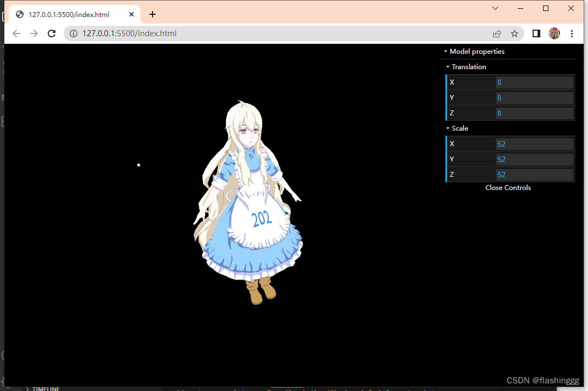The image size is (588, 391).
Task: Collapse the Scale folder
Action: pyautogui.click(x=509, y=129)
